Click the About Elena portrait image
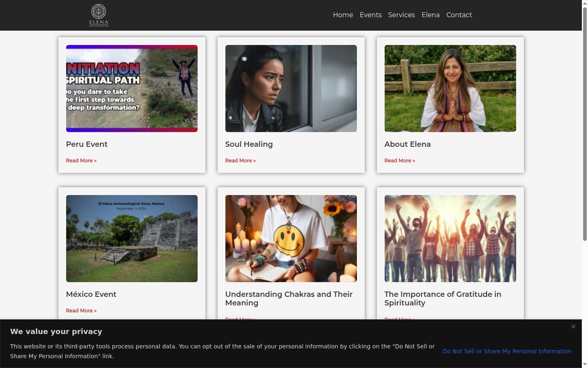 (x=450, y=88)
